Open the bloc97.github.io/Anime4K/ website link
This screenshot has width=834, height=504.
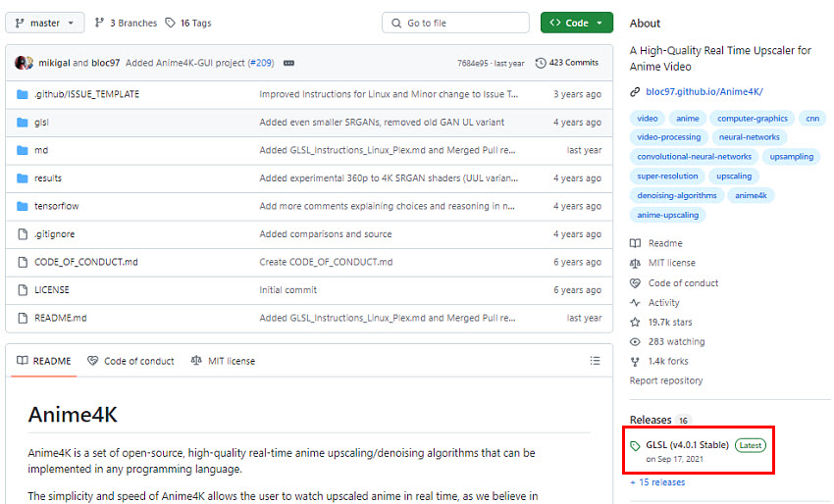(x=704, y=91)
